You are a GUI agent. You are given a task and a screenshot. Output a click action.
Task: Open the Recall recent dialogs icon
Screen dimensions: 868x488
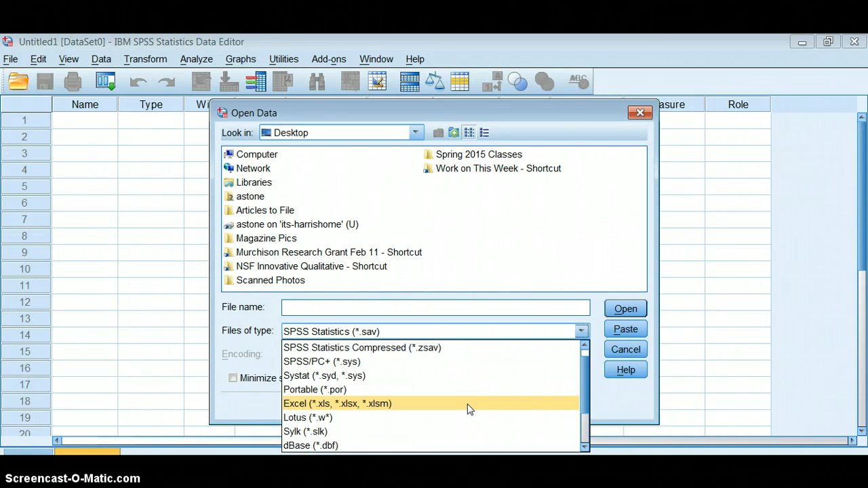point(106,82)
